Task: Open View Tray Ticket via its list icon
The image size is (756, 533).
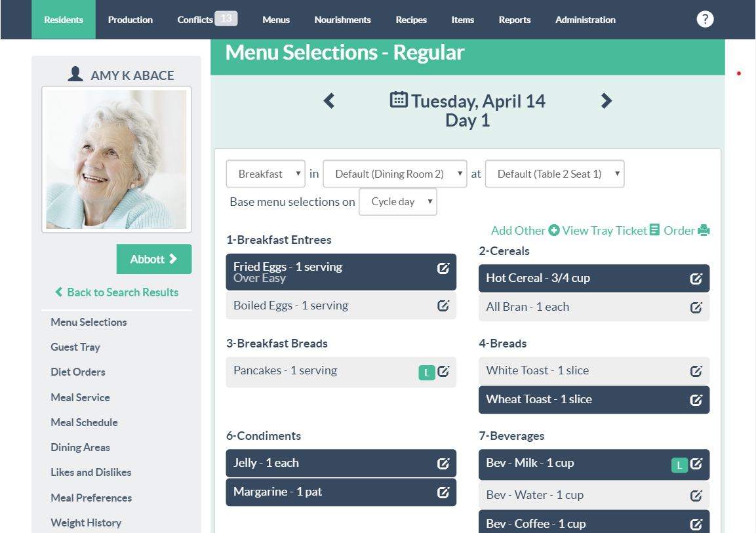Action: (x=654, y=230)
